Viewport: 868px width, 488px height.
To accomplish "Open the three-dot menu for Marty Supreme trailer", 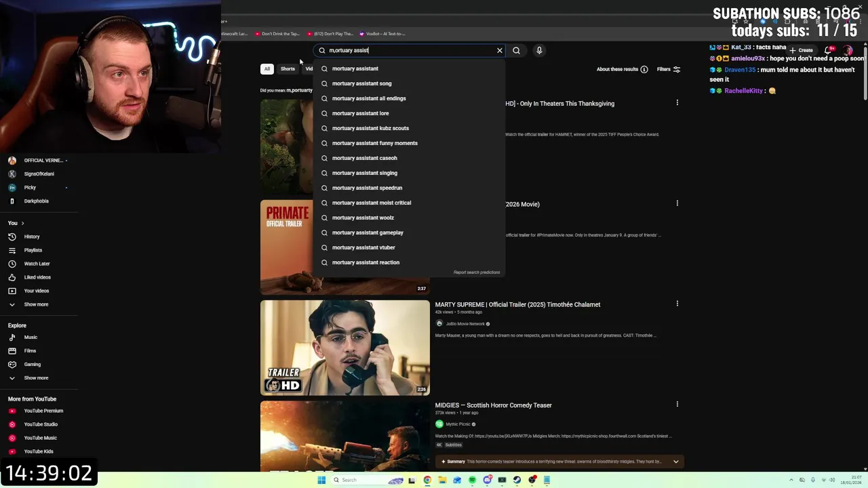I will pyautogui.click(x=677, y=304).
